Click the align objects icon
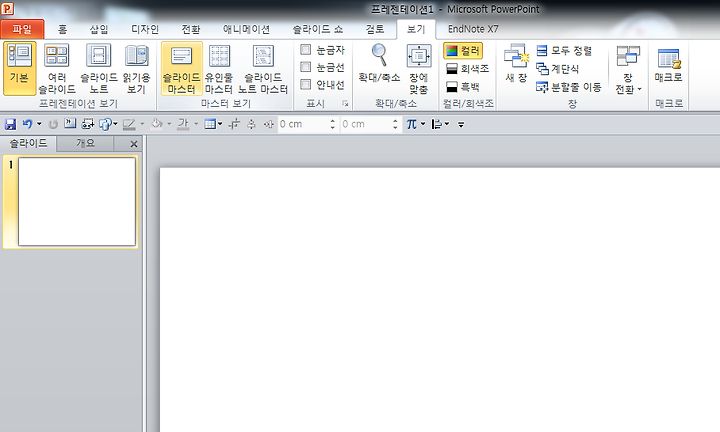 437,124
